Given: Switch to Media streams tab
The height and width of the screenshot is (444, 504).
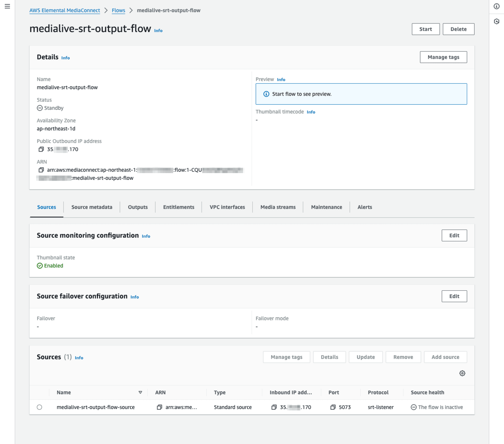Looking at the screenshot, I should coord(278,207).
